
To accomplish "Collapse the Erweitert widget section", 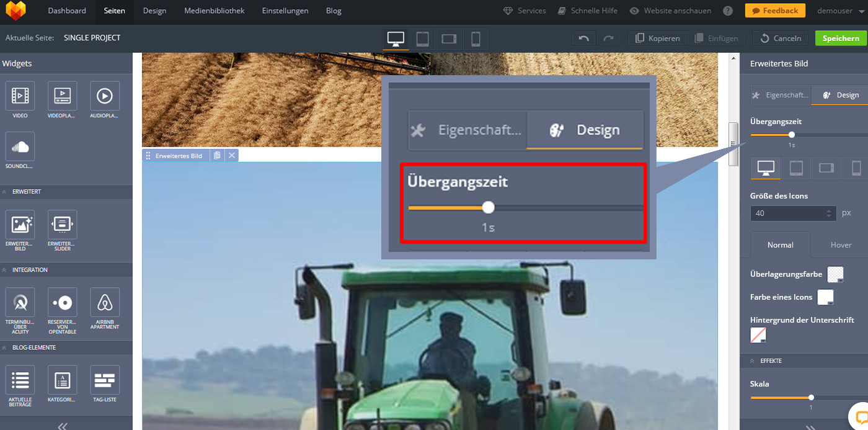I will pyautogui.click(x=5, y=192).
